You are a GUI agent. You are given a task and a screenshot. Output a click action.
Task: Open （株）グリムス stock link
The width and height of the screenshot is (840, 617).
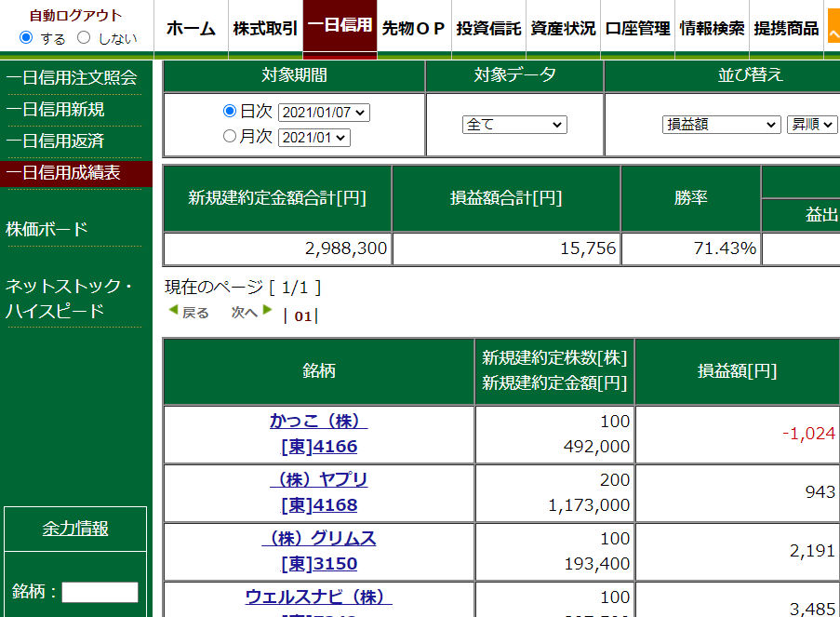pos(319,538)
